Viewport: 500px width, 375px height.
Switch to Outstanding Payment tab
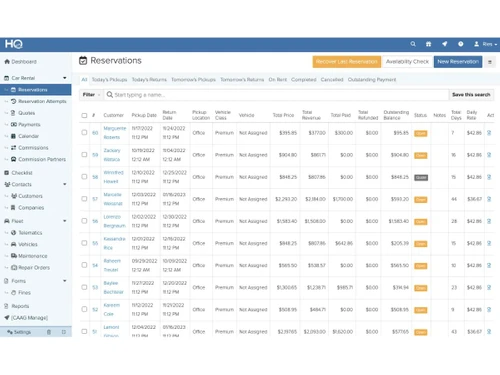tap(372, 80)
